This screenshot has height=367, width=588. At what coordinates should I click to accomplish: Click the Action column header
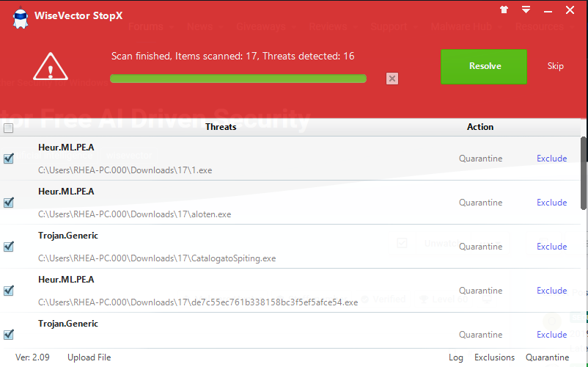(480, 127)
